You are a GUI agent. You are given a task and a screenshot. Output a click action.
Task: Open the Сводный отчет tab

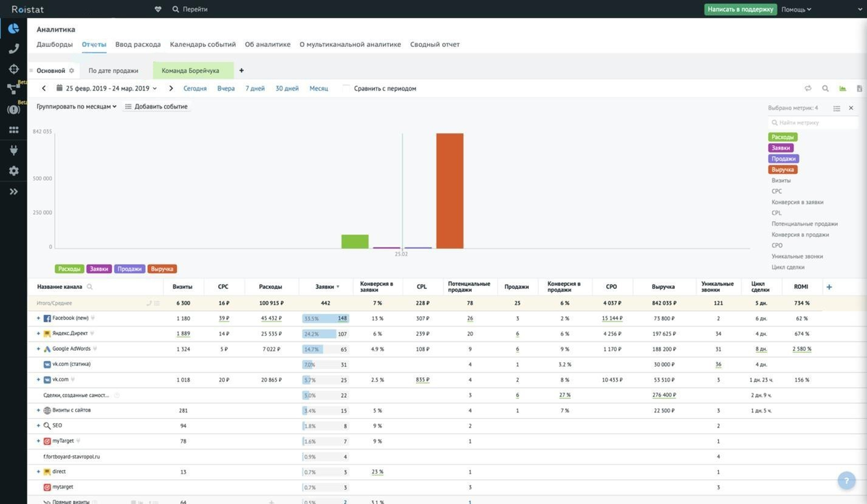click(435, 44)
